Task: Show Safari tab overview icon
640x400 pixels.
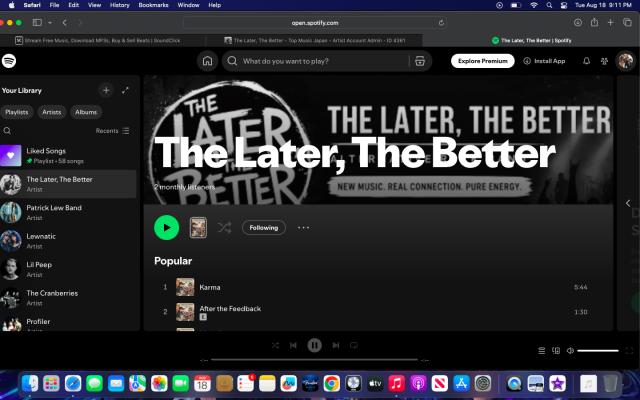Action: point(627,22)
